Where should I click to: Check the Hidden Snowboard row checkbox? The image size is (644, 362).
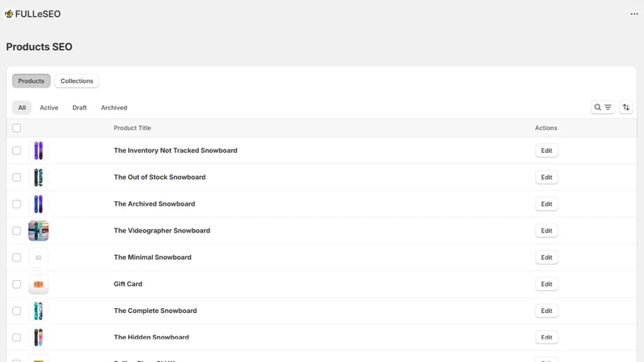click(16, 337)
